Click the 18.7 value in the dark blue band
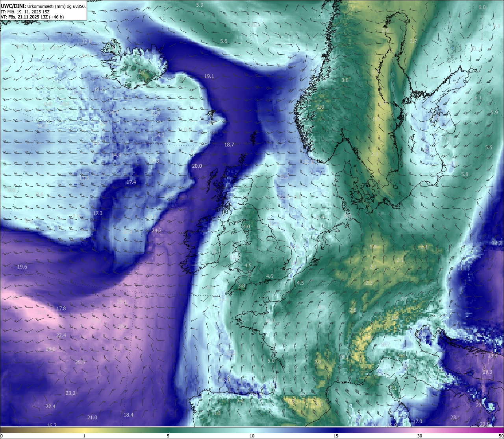The width and height of the screenshot is (504, 439). (229, 145)
